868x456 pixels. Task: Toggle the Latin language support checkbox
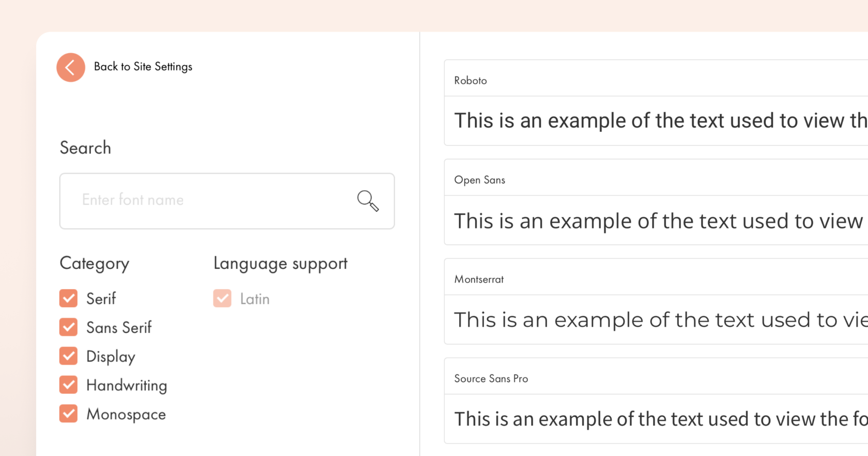coord(222,298)
